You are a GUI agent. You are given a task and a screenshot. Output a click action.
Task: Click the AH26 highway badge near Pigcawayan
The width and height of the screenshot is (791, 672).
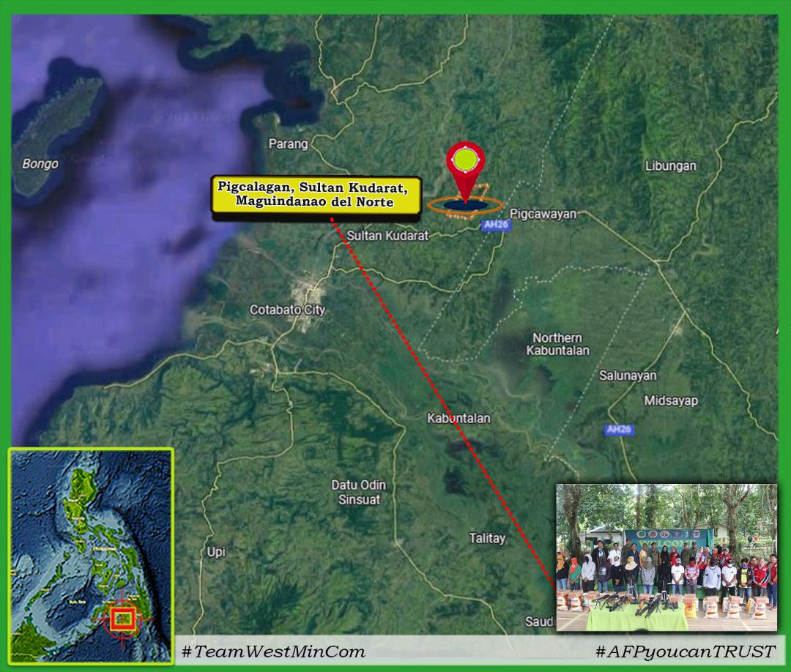pos(497,226)
